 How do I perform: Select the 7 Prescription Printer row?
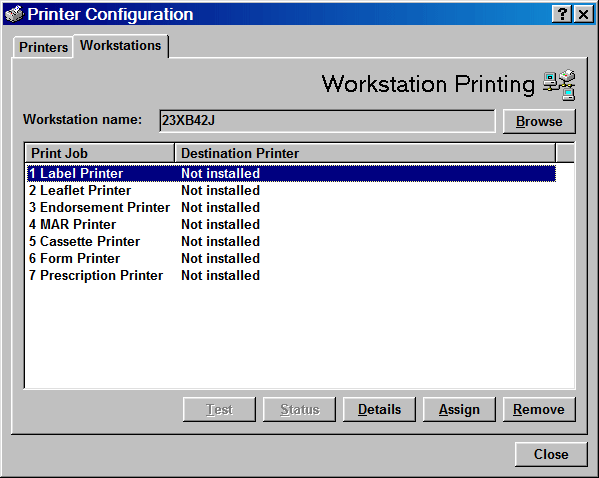click(x=291, y=275)
